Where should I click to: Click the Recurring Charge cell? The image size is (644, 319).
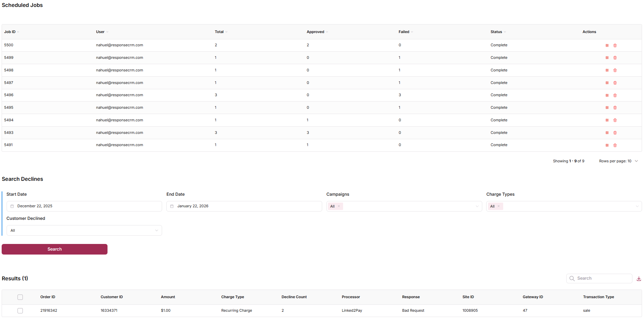(x=236, y=311)
